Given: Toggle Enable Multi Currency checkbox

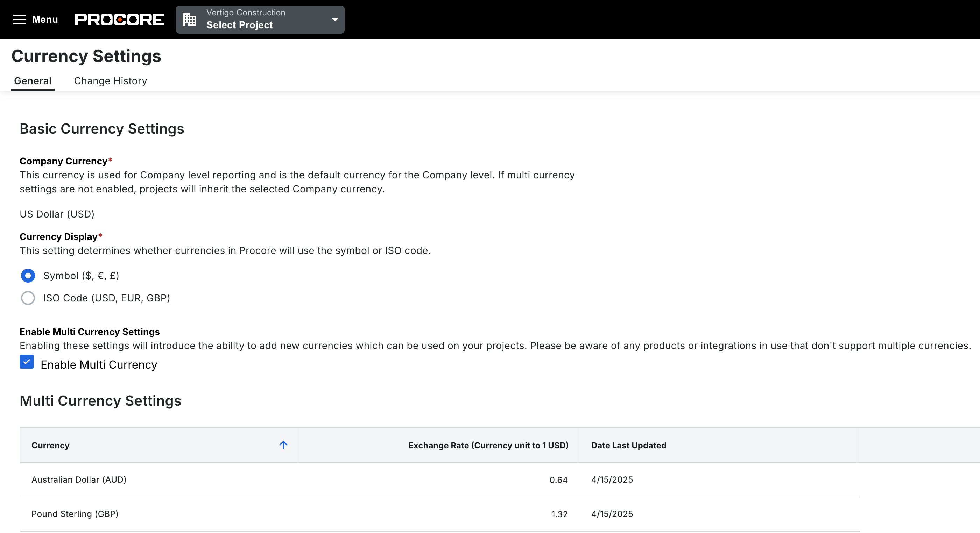Looking at the screenshot, I should (27, 362).
